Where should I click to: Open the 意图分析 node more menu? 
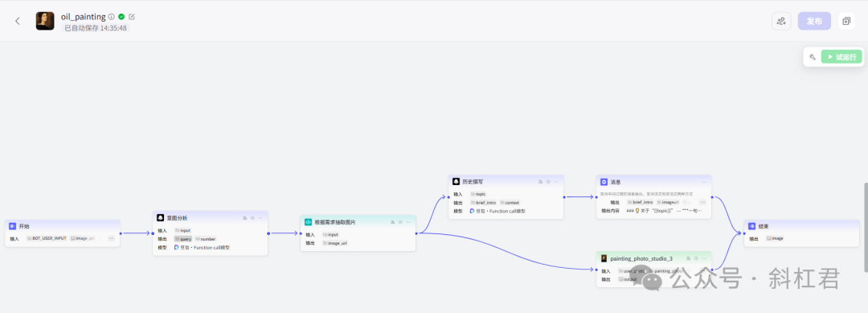pyautogui.click(x=260, y=218)
